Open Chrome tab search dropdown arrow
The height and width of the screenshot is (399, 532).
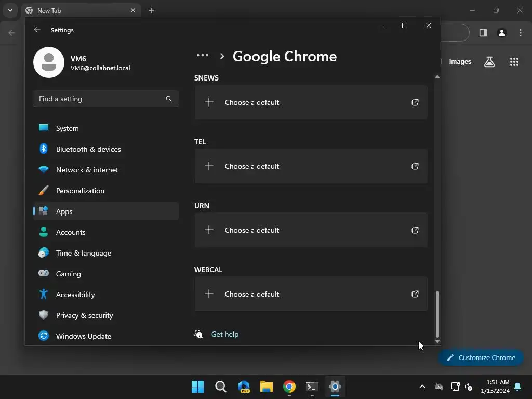(10, 10)
